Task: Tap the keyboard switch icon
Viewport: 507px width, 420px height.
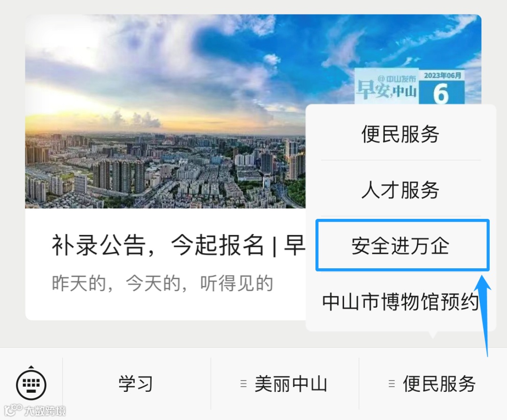Action: [x=31, y=383]
